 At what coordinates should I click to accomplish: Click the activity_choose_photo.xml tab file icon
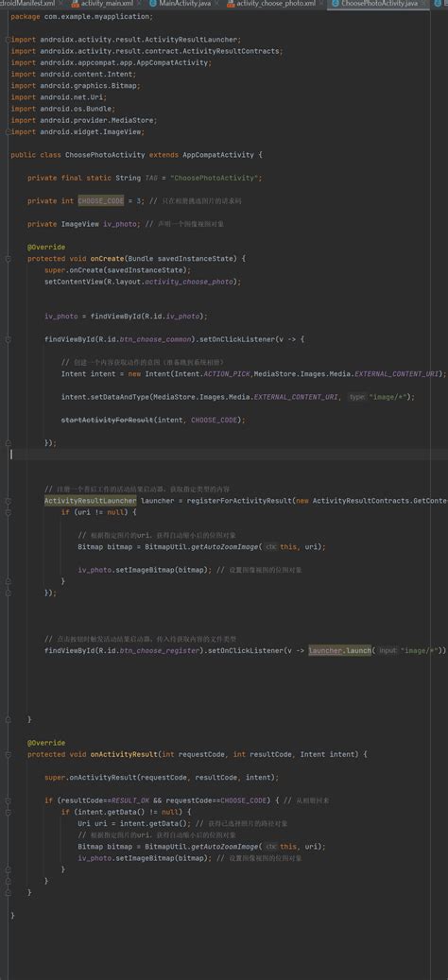coord(231,3)
